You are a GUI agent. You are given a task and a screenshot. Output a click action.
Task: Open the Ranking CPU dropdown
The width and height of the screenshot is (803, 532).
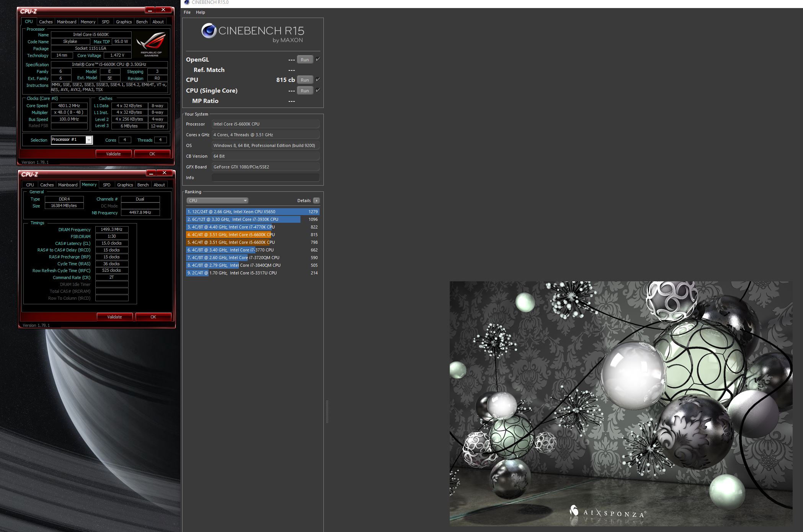(217, 201)
